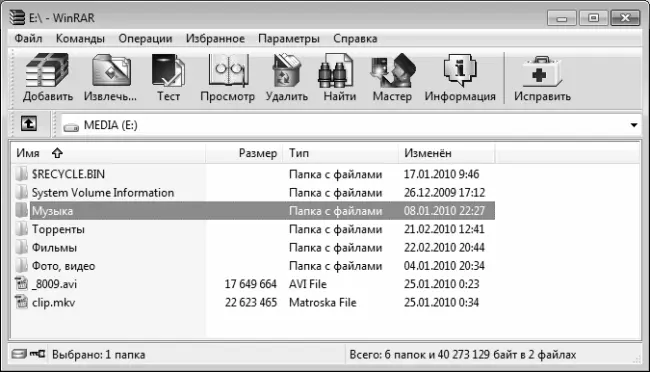Screen dimensions: 650x372
Task: Open the Операции menu
Action: point(145,39)
